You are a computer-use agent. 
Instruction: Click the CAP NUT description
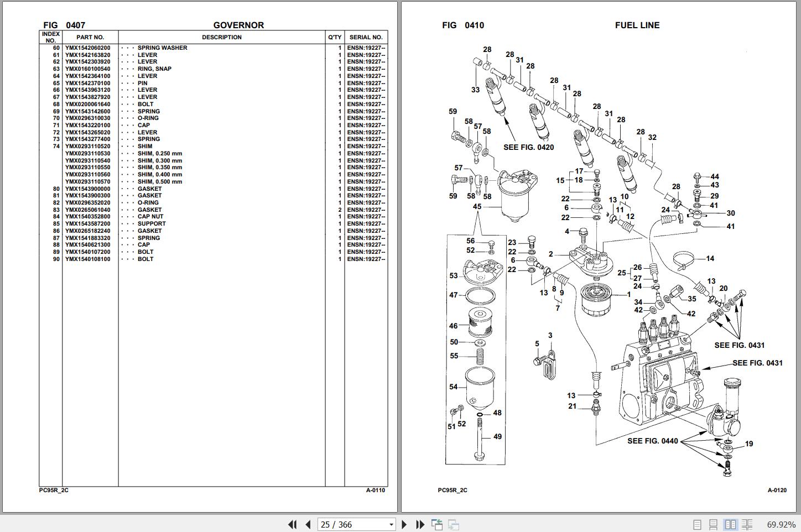pyautogui.click(x=150, y=217)
